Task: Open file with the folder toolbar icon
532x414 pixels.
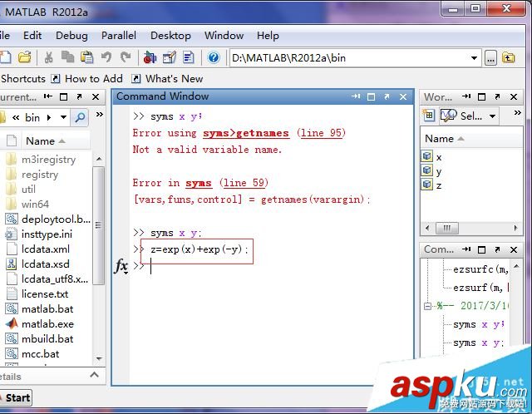Action: [x=24, y=57]
